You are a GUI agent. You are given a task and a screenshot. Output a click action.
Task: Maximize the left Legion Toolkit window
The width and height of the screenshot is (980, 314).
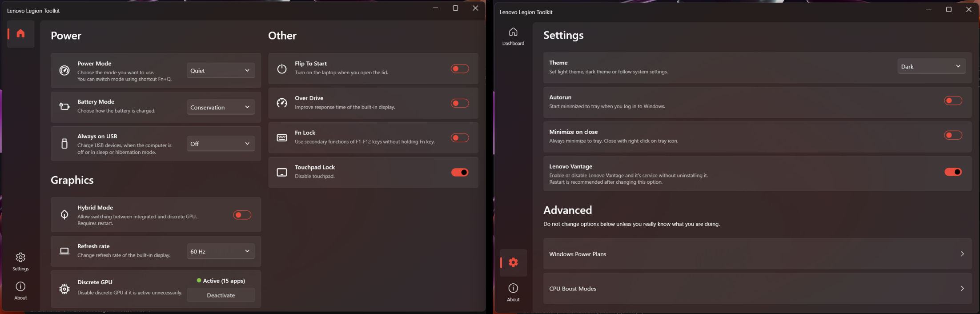(x=455, y=8)
